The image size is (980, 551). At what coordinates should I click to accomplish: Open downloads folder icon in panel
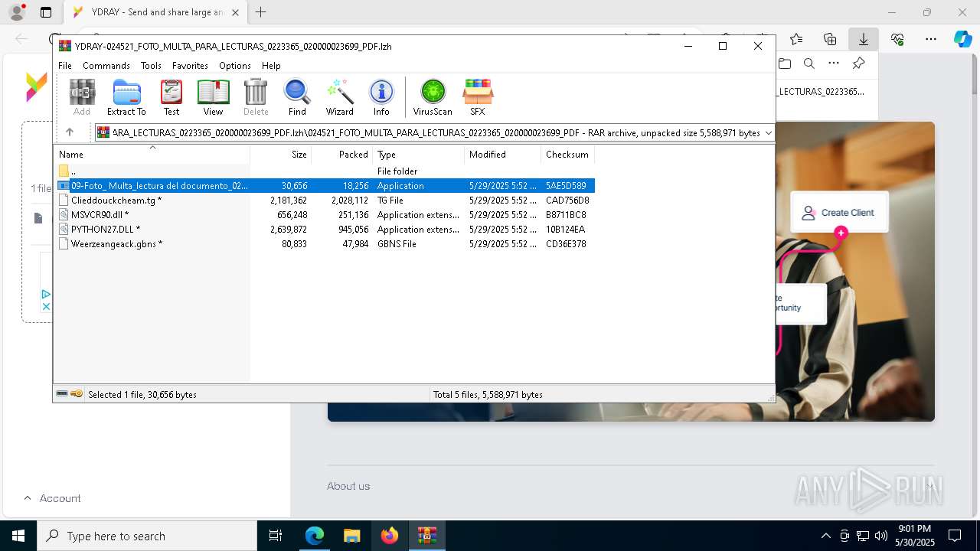click(x=785, y=64)
